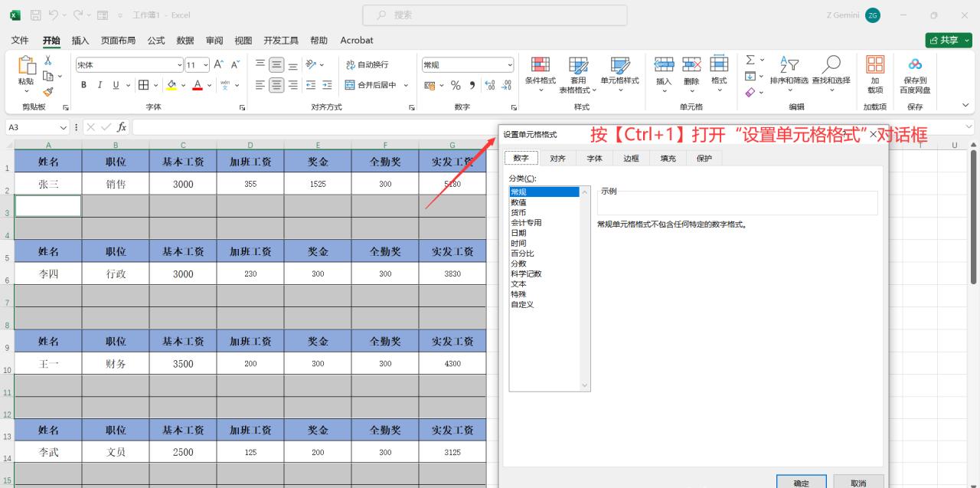Apply the red font color swatch

point(198,85)
